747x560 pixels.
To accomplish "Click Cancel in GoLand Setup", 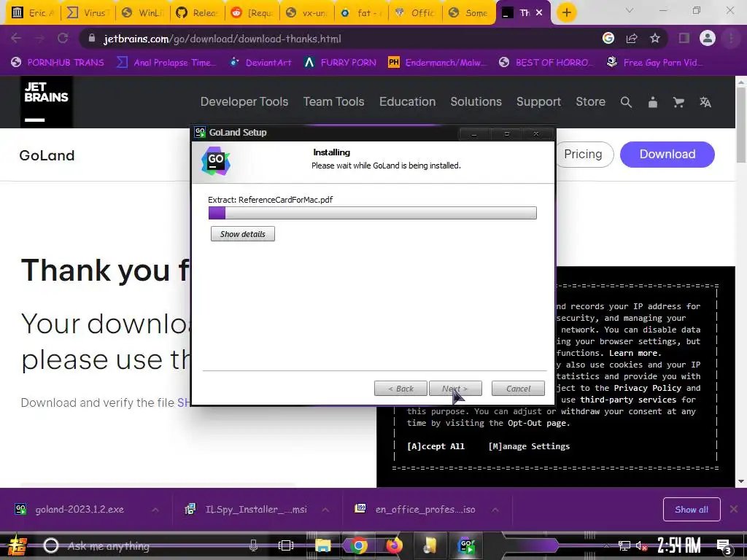I will coord(519,389).
